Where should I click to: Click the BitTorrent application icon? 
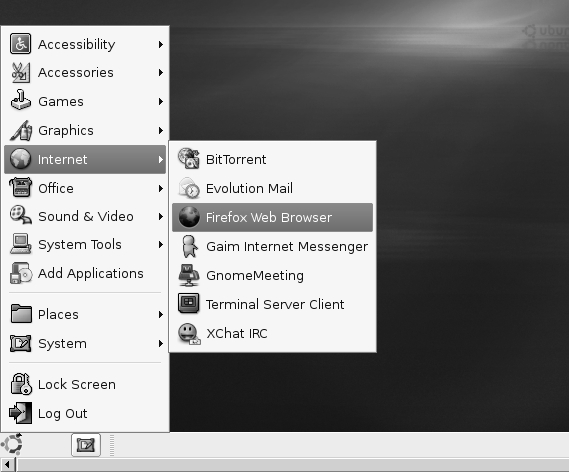coord(189,159)
